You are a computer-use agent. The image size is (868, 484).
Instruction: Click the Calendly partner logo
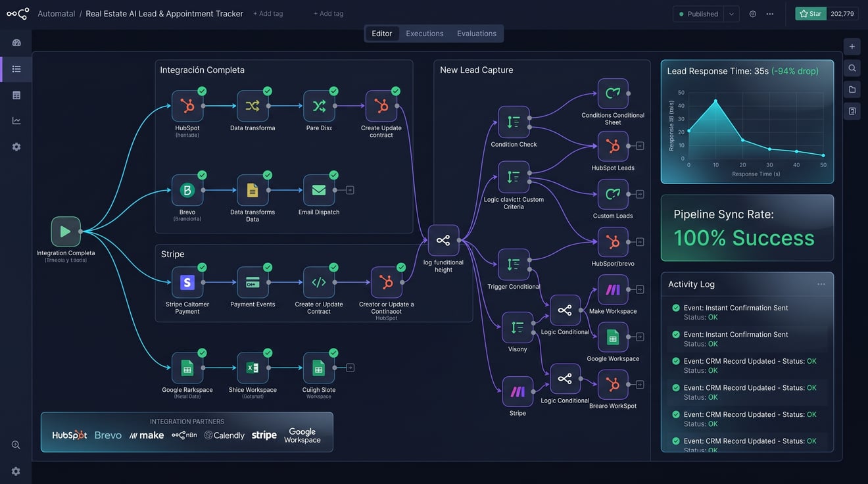[224, 435]
